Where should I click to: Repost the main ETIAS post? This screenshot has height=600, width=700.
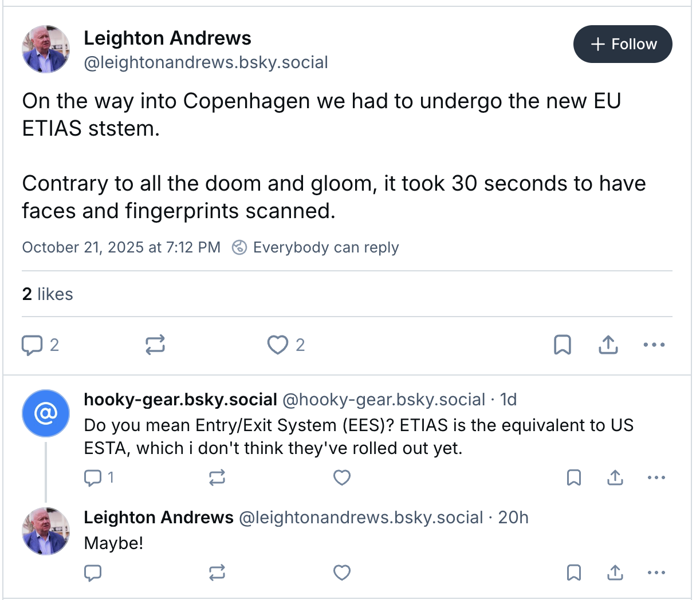(155, 345)
